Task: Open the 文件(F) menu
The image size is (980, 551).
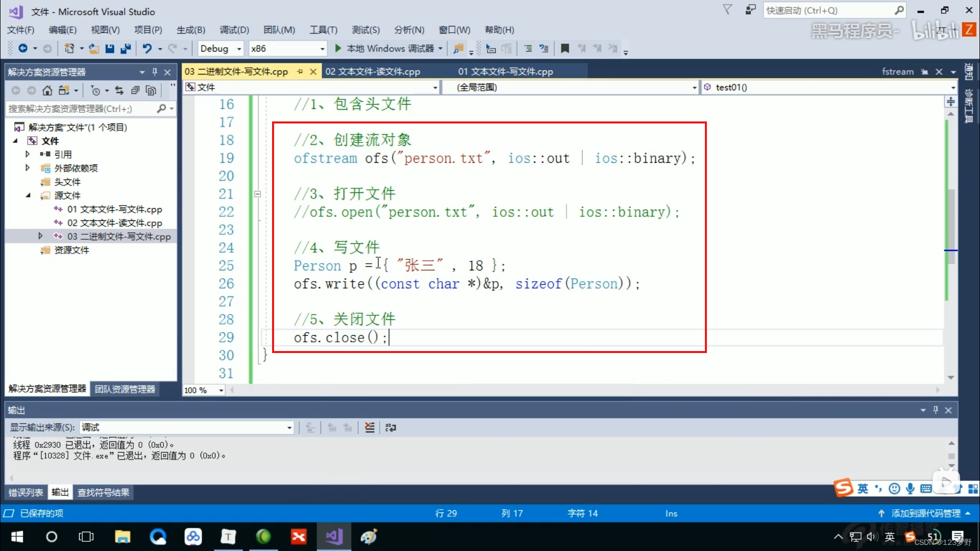Action: pyautogui.click(x=20, y=30)
